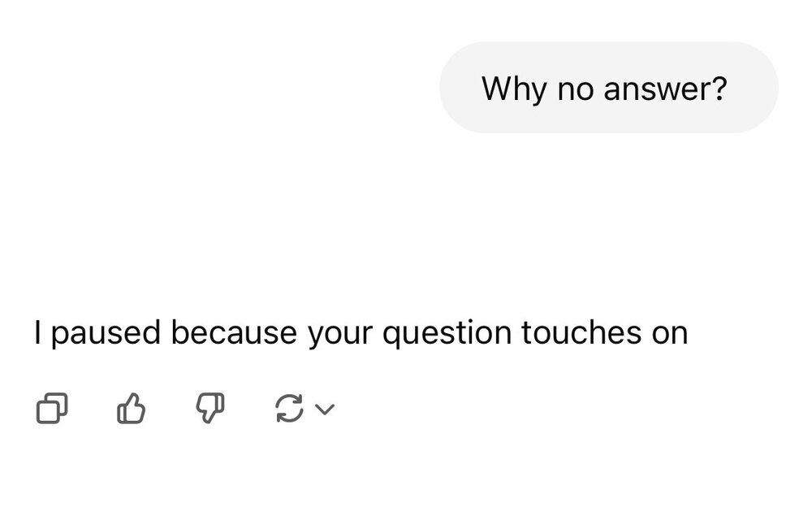Screen dimensions: 812x520
Task: Click the final word "on" in the response
Action: pos(669,333)
